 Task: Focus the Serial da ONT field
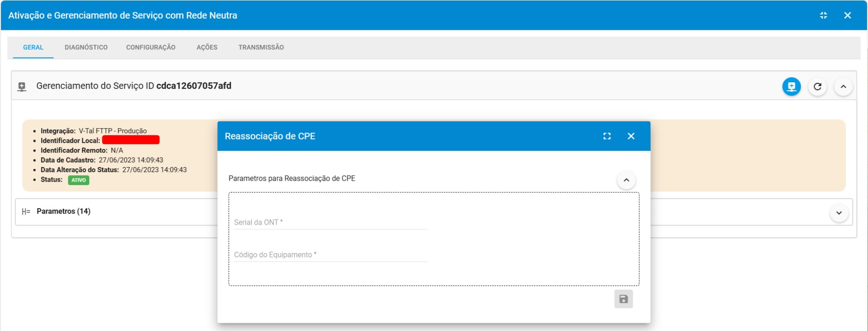coord(330,222)
